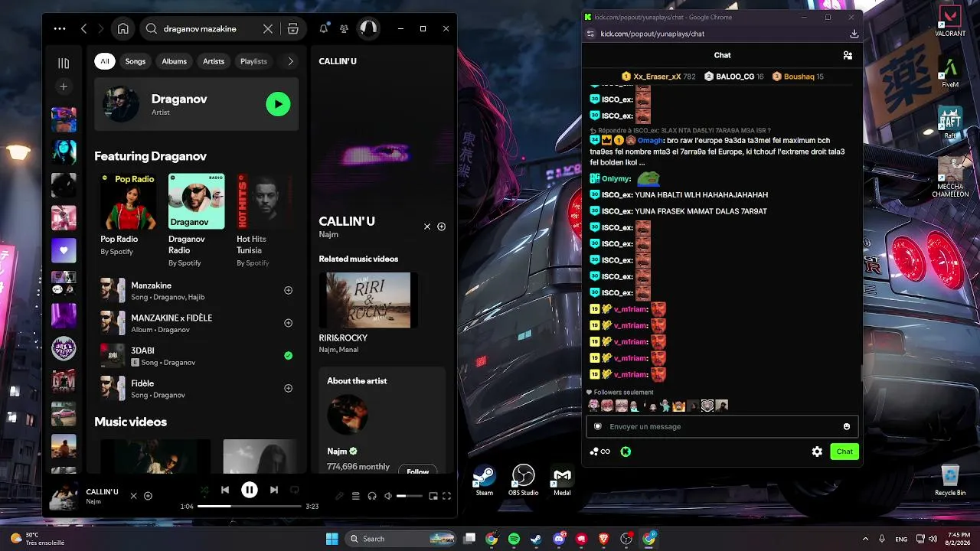Screen dimensions: 980x551
Task: Filter search results by Songs
Action: (136, 61)
